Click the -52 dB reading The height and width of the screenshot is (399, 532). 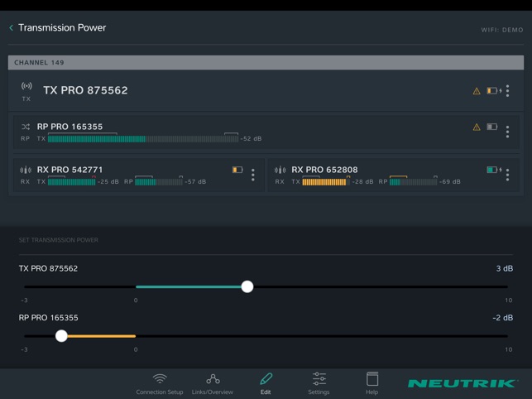click(x=251, y=138)
